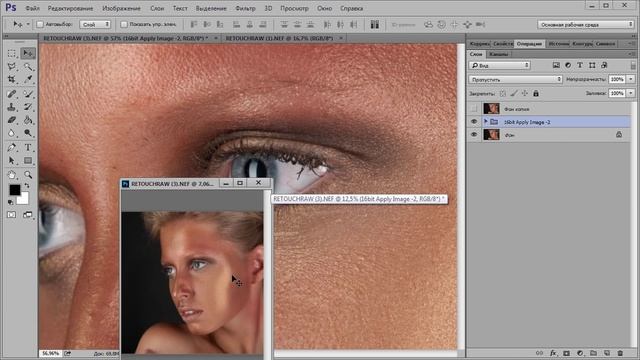Show the Фон копия layer
Viewport: 640px width, 360px height.
pyautogui.click(x=474, y=109)
